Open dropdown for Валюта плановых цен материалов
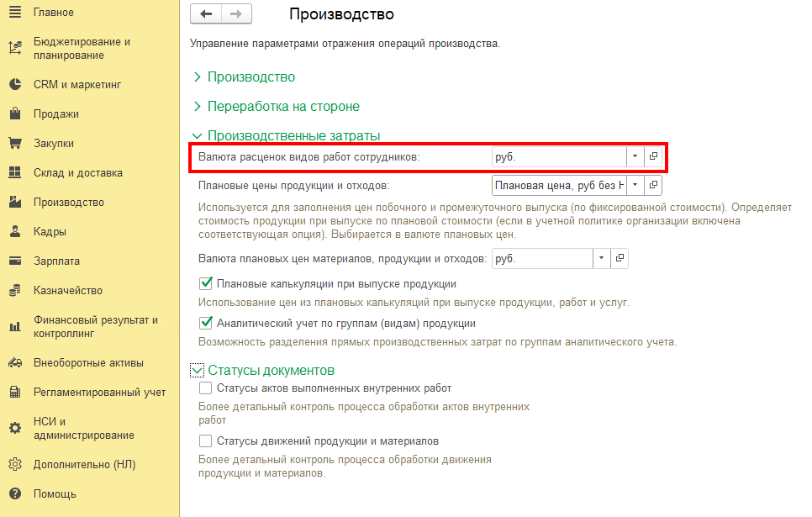Screen dimensions: 812x517 coord(601,258)
